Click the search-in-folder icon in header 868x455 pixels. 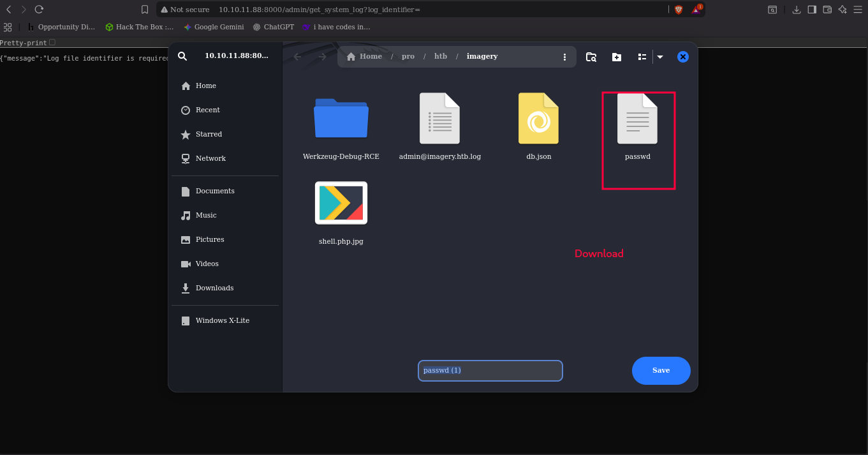[591, 57]
